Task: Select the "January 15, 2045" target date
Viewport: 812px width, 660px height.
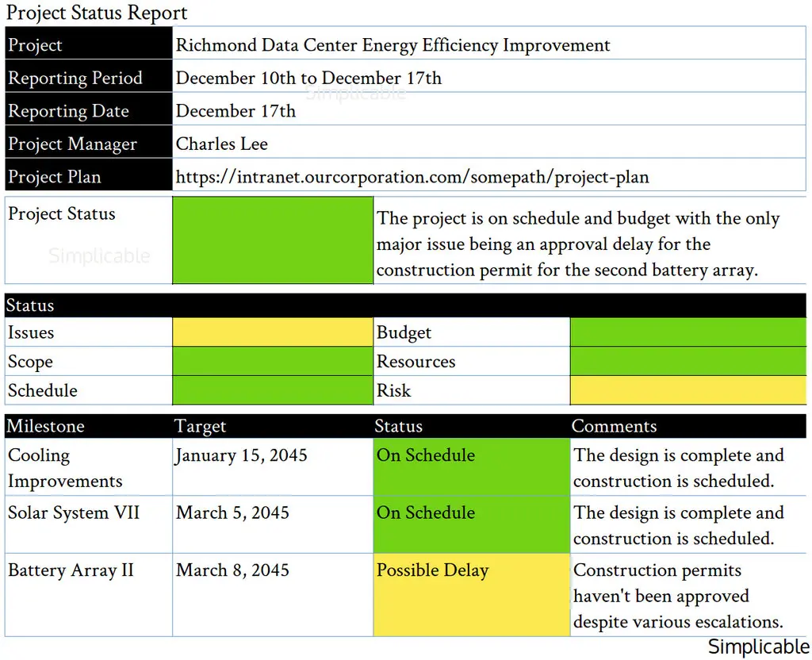Action: click(x=241, y=455)
